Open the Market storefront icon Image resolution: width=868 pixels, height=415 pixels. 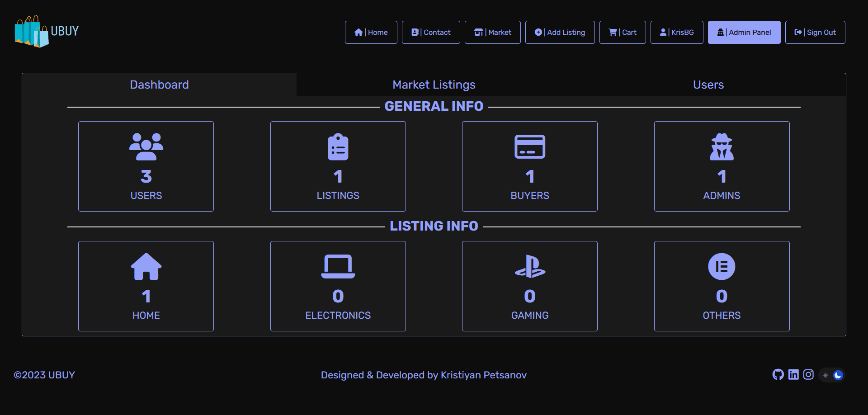(x=478, y=32)
